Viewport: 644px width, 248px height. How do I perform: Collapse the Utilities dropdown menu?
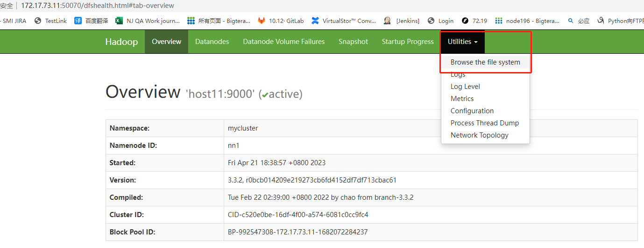tap(462, 42)
